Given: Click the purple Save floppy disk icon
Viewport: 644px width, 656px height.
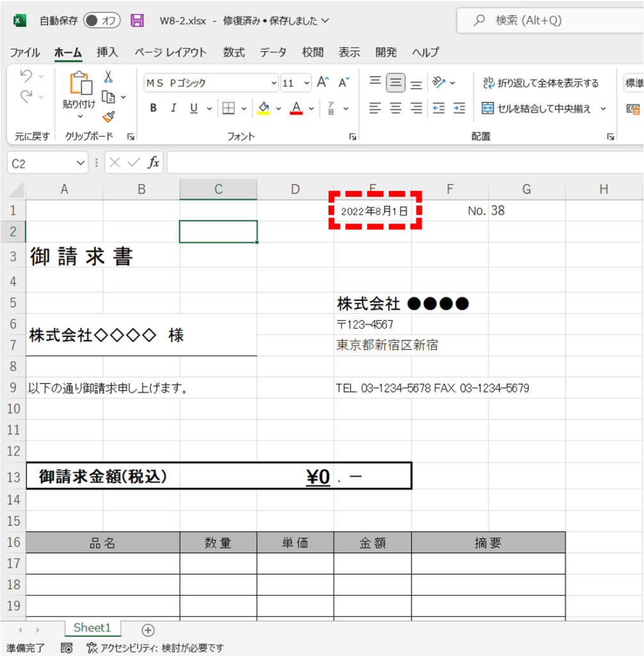Looking at the screenshot, I should click(137, 20).
